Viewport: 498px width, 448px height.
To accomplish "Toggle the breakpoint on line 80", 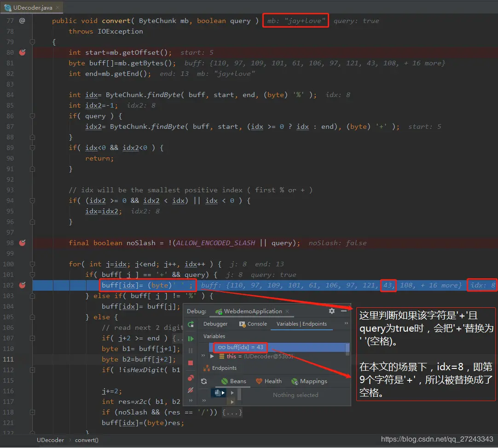I will (x=22, y=52).
